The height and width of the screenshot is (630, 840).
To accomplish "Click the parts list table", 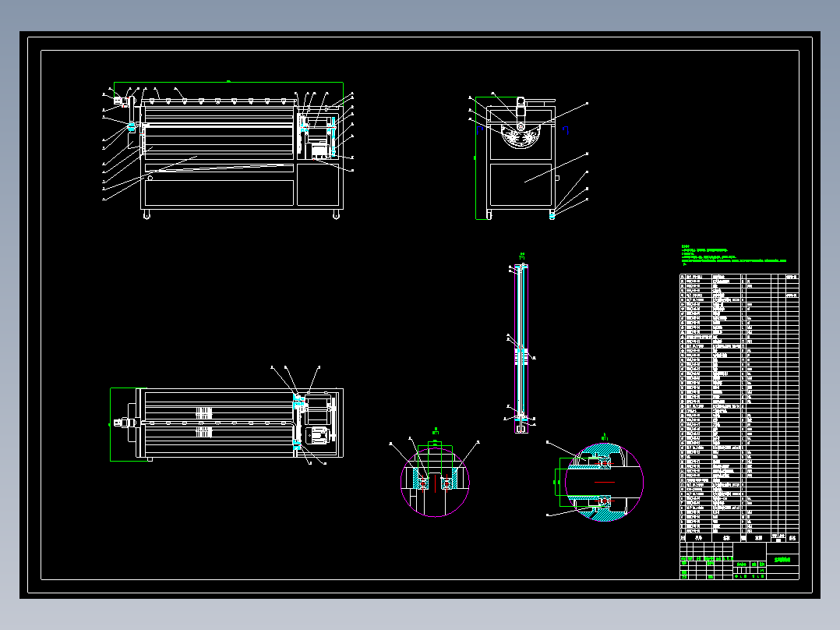I will point(739,408).
